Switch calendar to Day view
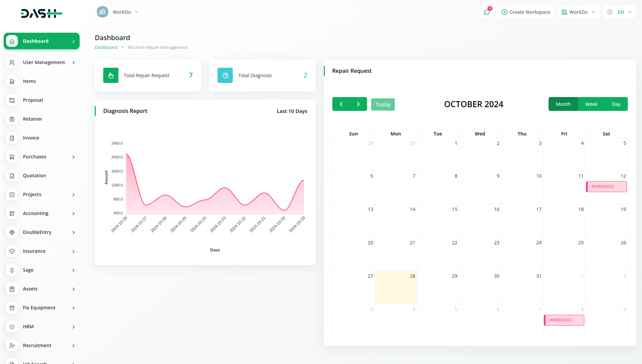Screen dimensions: 642x364 (616, 104)
